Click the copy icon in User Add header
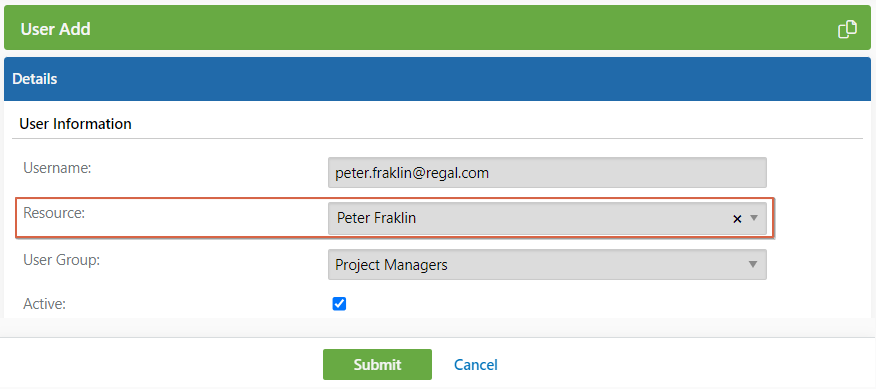877x389 pixels. (x=847, y=29)
